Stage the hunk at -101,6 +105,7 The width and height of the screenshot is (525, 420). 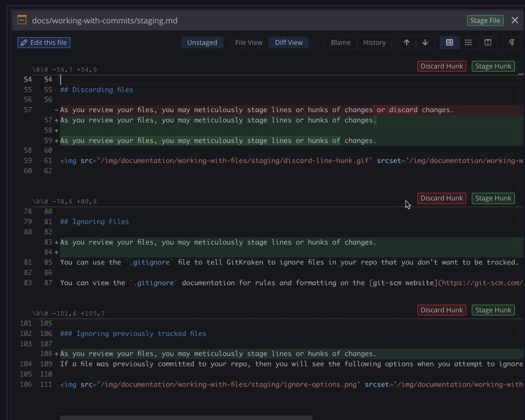493,310
